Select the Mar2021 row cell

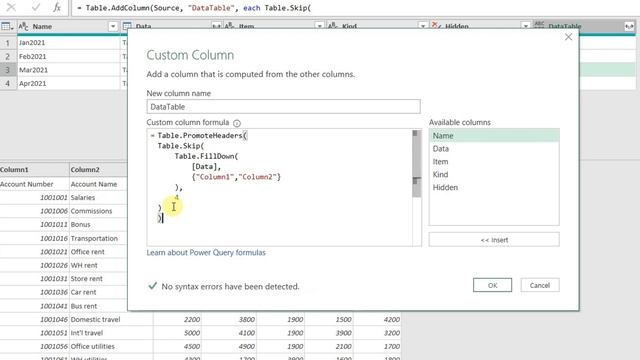pos(68,70)
